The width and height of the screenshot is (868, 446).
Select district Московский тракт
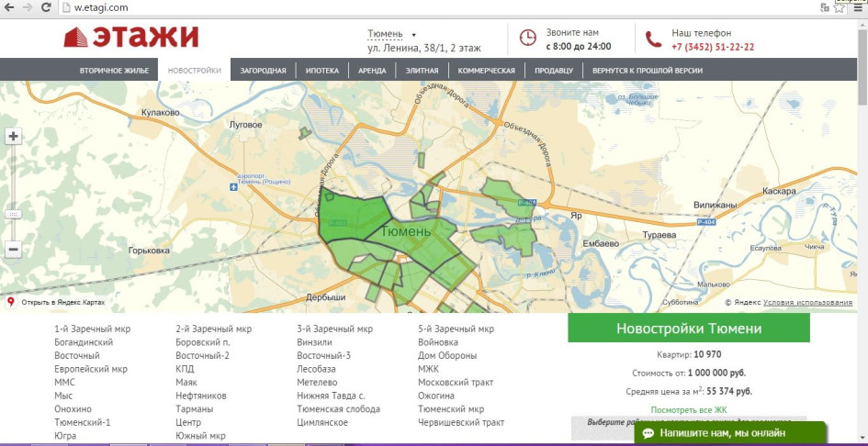[x=456, y=383]
